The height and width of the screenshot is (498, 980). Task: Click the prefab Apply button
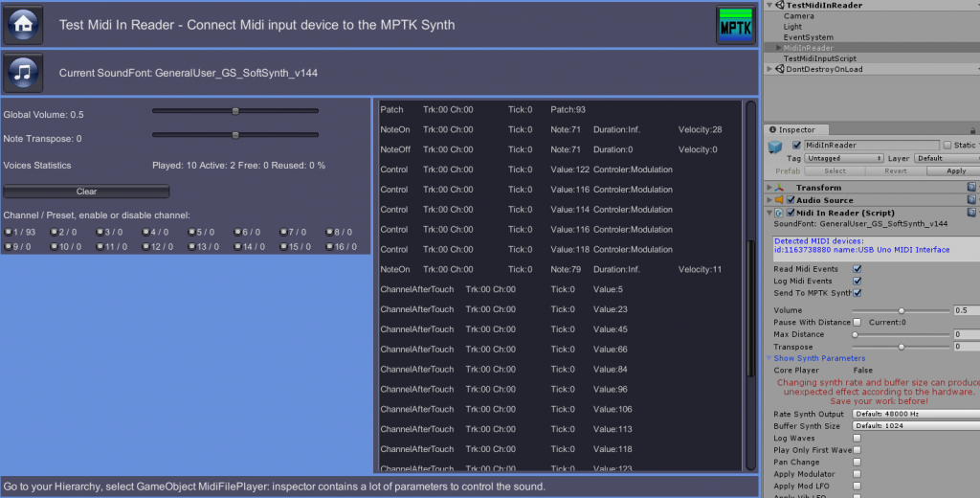coord(954,170)
